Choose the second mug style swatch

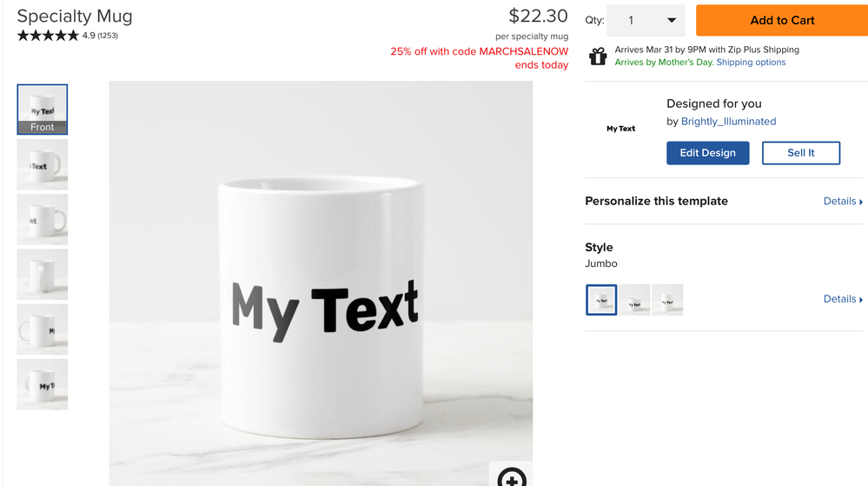pyautogui.click(x=635, y=300)
